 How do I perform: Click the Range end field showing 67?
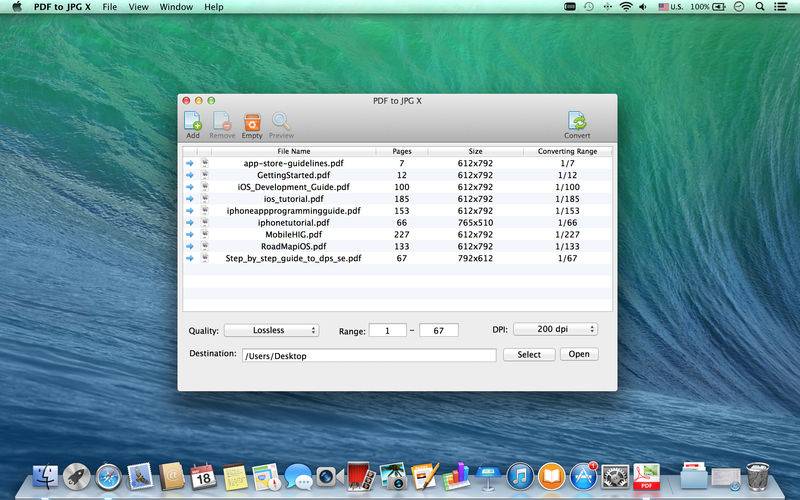[438, 330]
